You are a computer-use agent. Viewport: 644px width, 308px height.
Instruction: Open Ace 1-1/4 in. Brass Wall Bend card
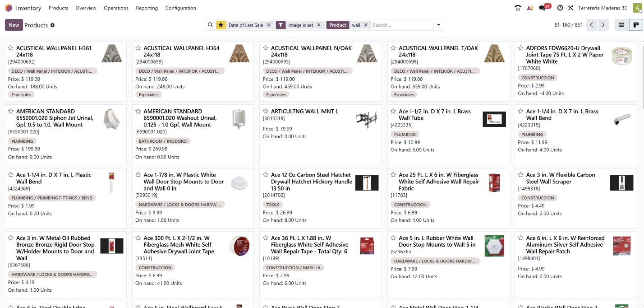coord(576,135)
